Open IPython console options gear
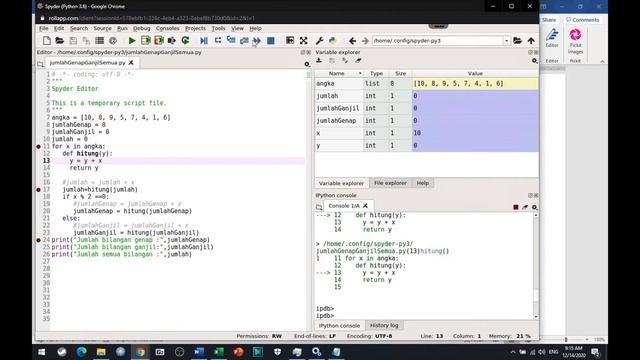Screen dimensions: 640x360 (534, 207)
